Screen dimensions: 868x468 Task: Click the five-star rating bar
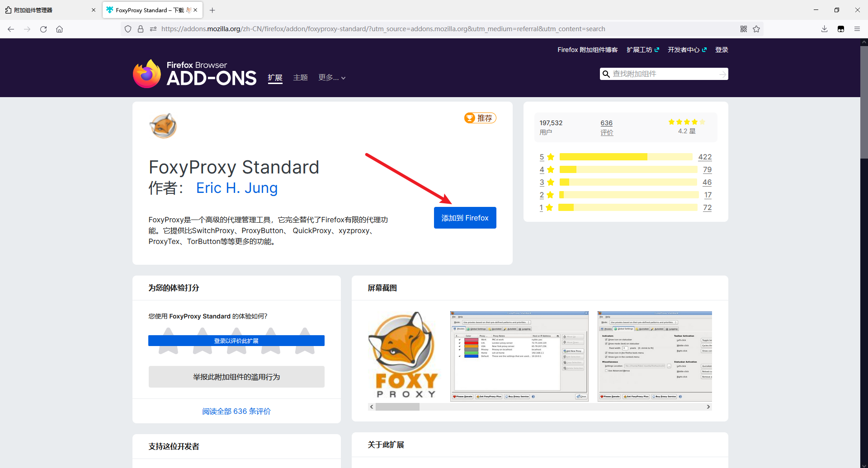[626, 157]
